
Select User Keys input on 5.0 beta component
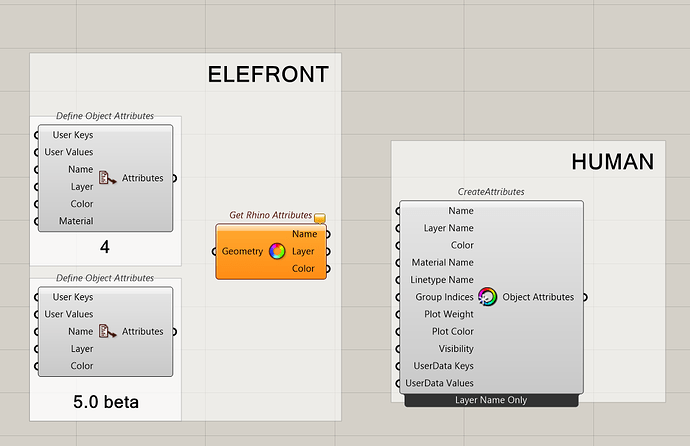coord(73,297)
